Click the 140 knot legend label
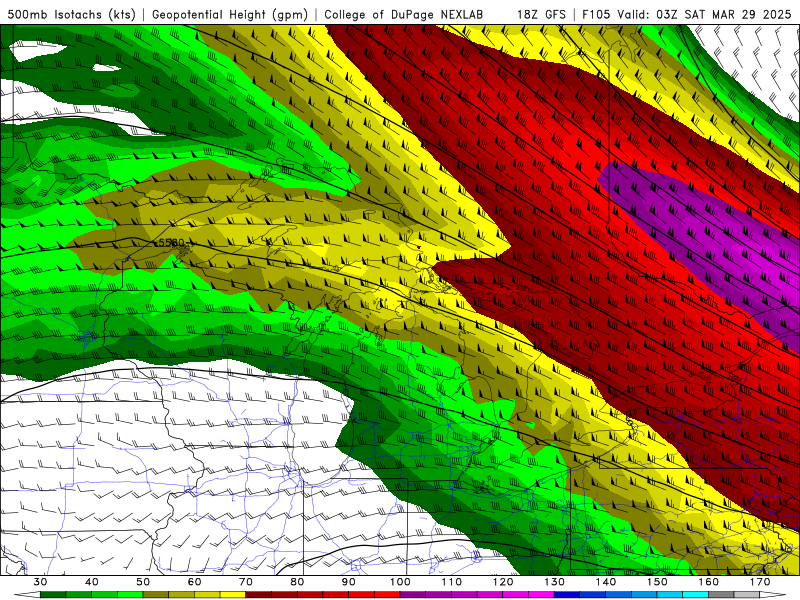Image resolution: width=800 pixels, height=600 pixels. pos(606,582)
